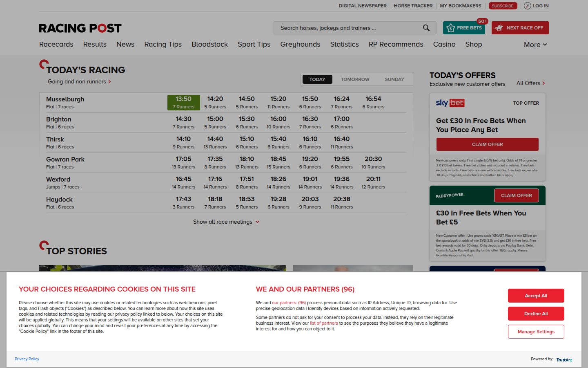Viewport: 588px width, 368px height.
Task: Open the Horse Tracker link
Action: click(413, 6)
